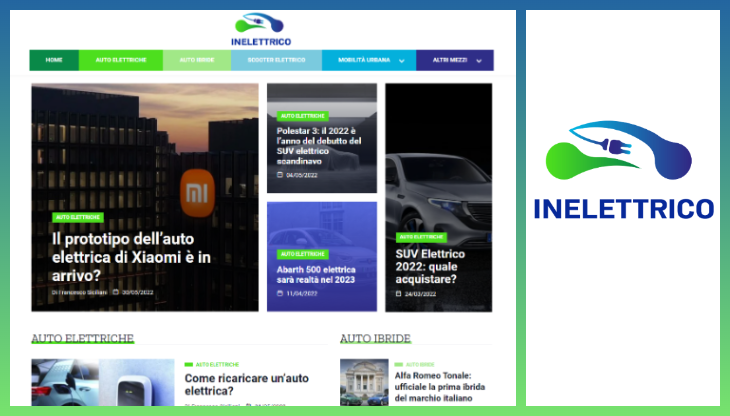Open the AUTO ELETTRICHE menu item

(x=121, y=60)
